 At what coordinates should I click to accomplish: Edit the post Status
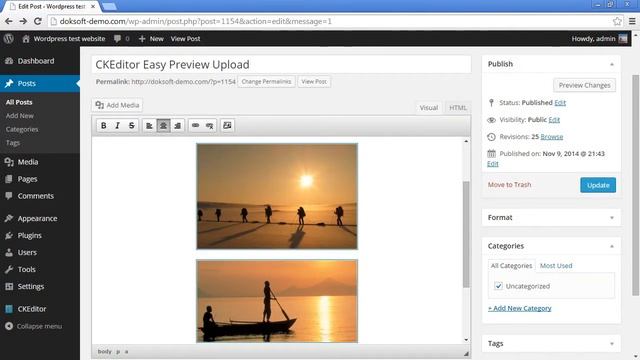coord(560,102)
